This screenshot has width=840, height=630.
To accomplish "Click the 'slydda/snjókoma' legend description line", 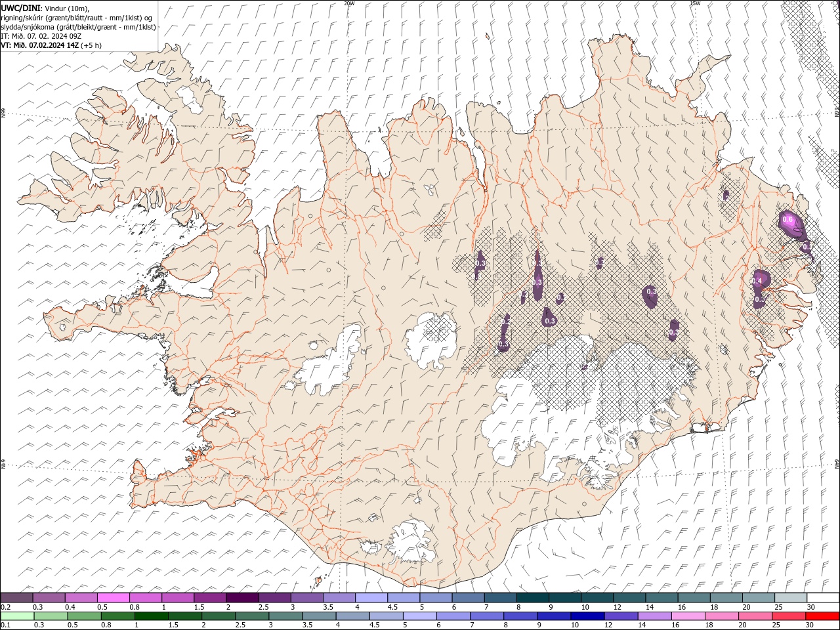I will point(78,27).
